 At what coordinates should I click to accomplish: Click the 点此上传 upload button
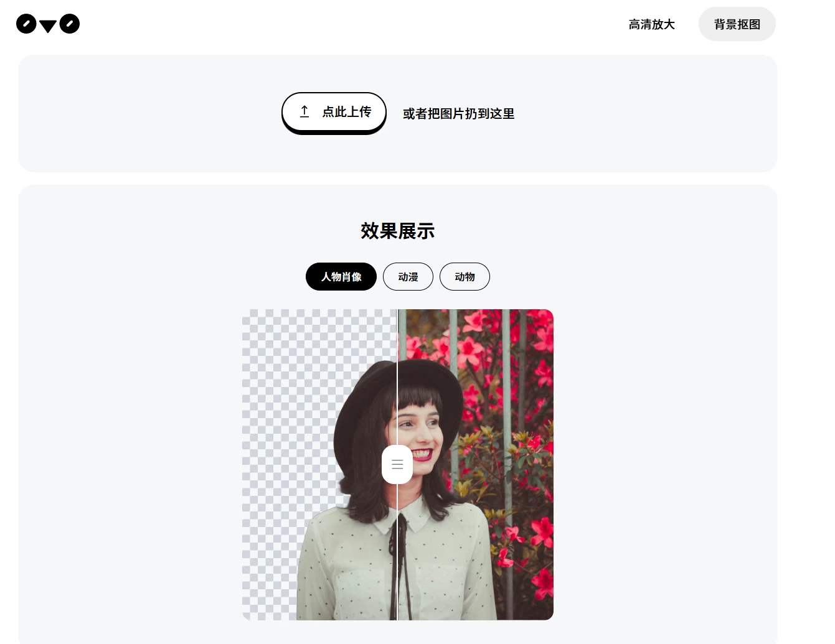click(334, 112)
